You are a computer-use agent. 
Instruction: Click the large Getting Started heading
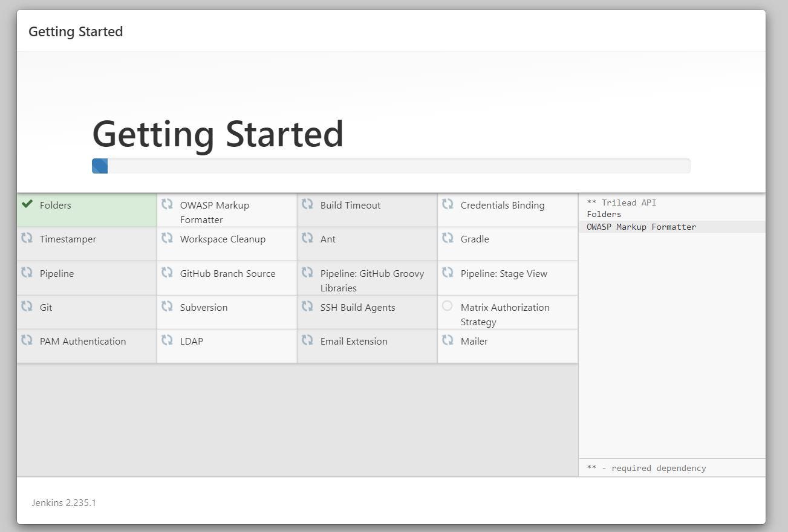tap(218, 134)
